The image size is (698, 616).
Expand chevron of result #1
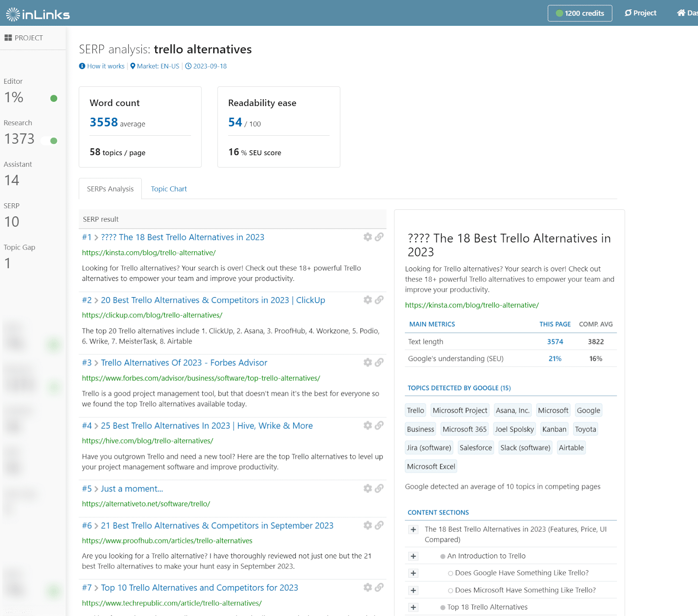96,238
